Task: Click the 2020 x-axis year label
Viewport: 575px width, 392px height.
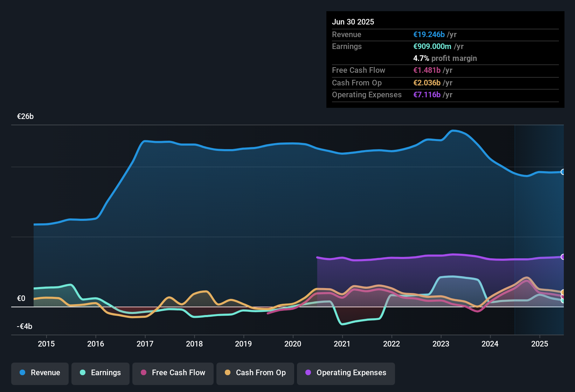Action: pos(293,344)
